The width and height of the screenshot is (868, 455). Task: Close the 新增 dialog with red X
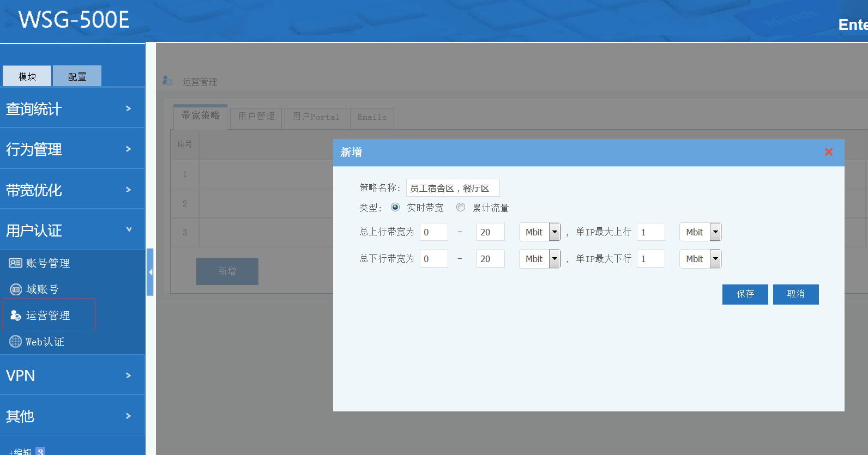[x=828, y=152]
